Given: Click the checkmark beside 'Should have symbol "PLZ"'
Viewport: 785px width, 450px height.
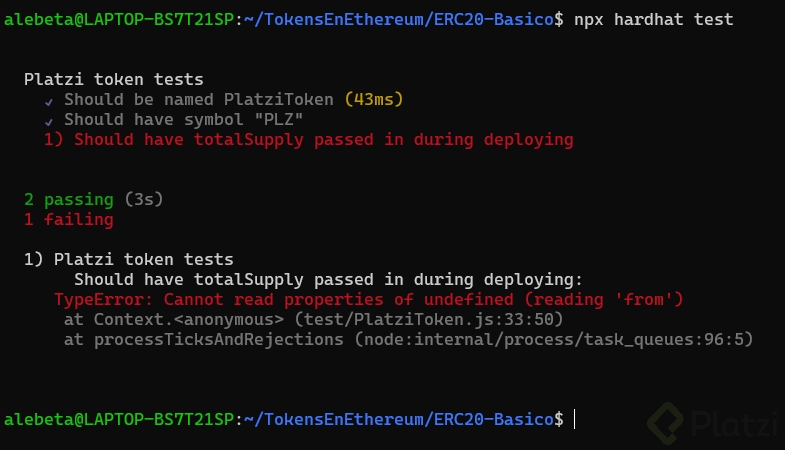Looking at the screenshot, I should coord(49,121).
